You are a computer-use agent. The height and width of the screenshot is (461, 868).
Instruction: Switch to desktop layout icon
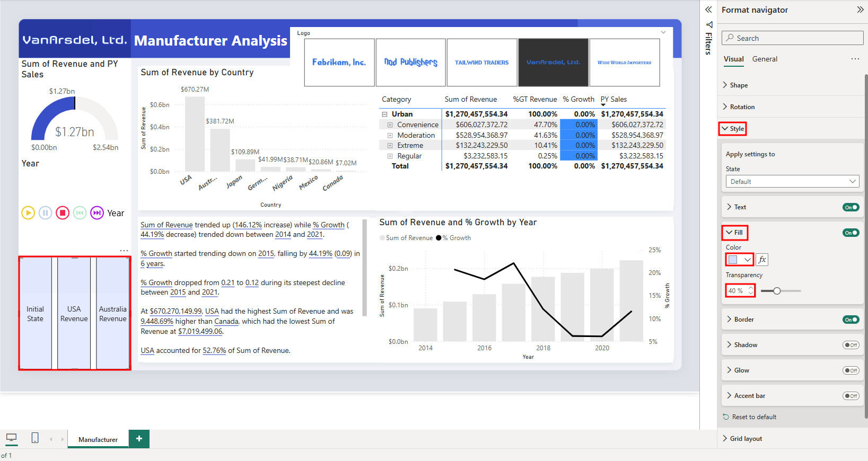tap(11, 438)
